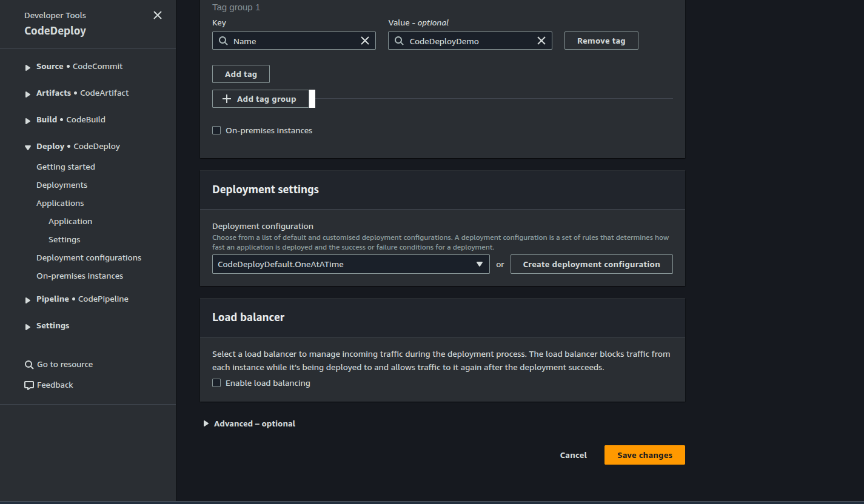This screenshot has width=864, height=504.
Task: Click Save changes button
Action: [x=645, y=455]
